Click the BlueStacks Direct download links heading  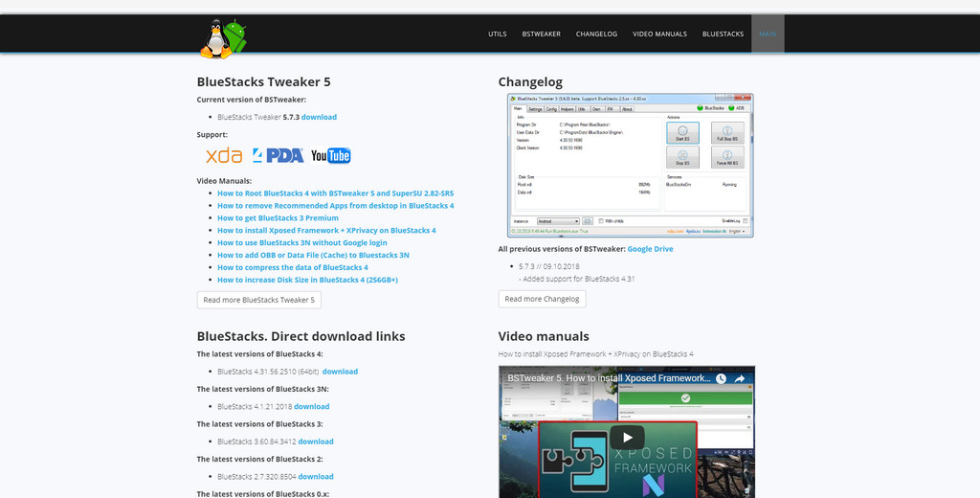point(301,336)
